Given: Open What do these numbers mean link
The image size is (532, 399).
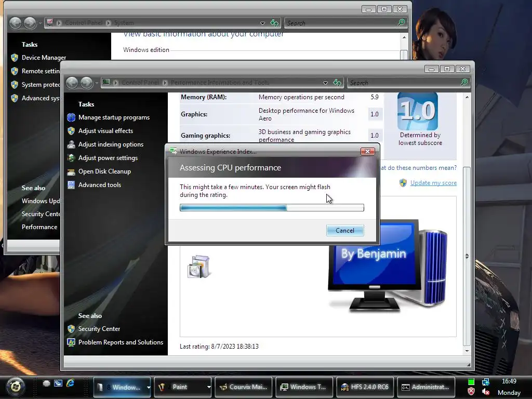Looking at the screenshot, I should click(x=418, y=168).
